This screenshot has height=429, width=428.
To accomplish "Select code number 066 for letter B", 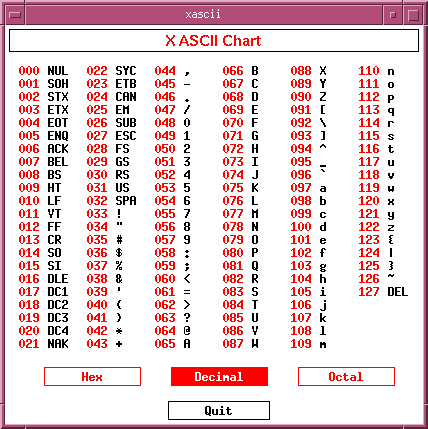I will point(233,71).
